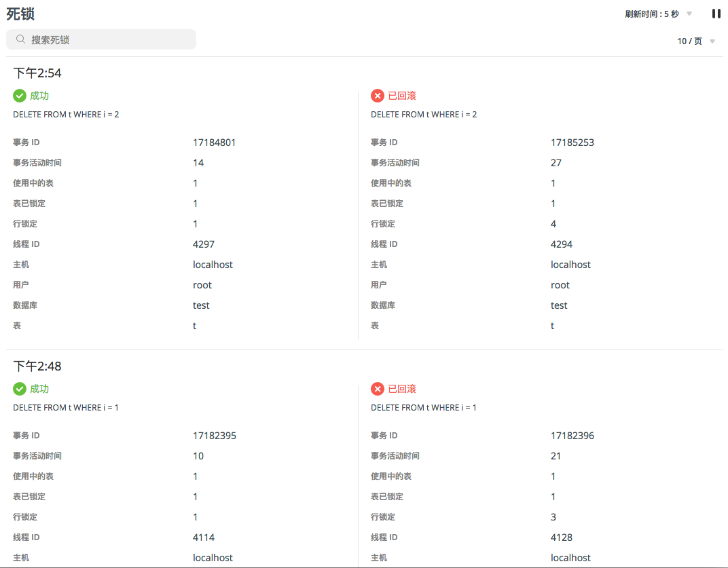Viewport: 728px width, 568px height.
Task: Select thread ID 4114
Action: click(203, 537)
